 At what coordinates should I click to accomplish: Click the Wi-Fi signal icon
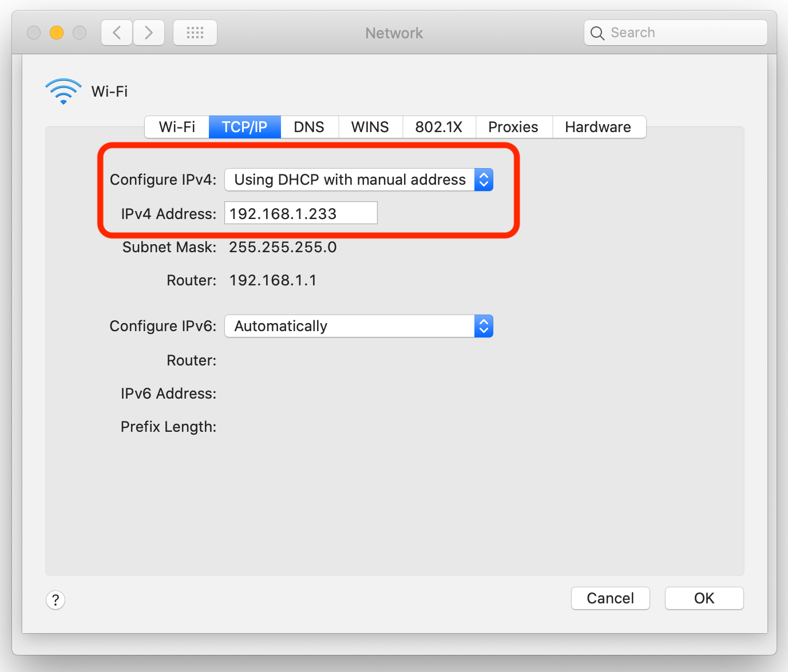(64, 92)
